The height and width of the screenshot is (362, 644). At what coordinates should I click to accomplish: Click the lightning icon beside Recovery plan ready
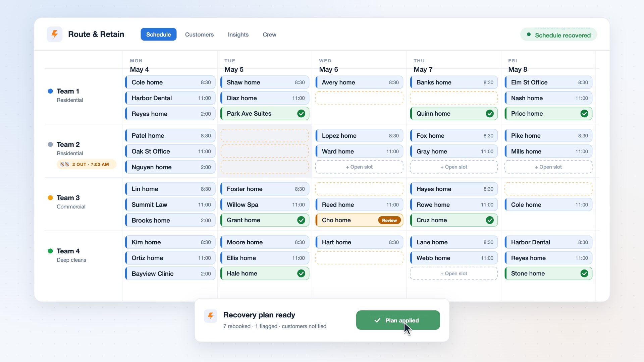211,316
